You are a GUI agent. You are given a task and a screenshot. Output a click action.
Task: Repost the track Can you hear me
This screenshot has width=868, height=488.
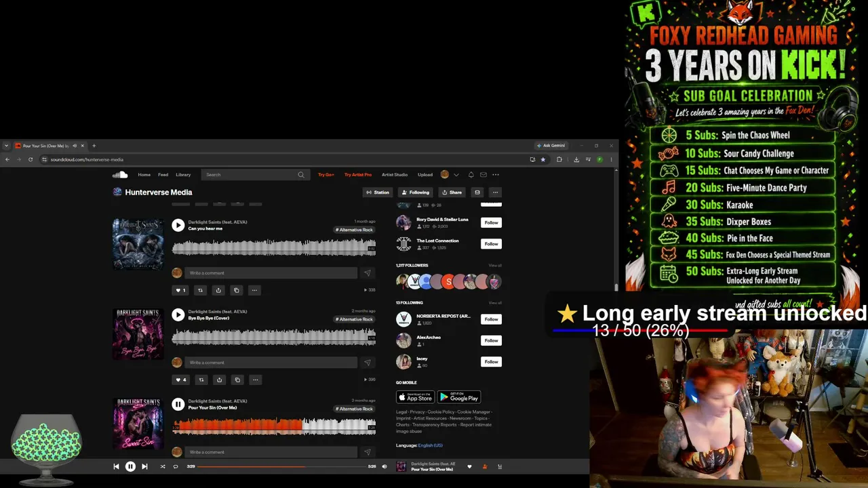pyautogui.click(x=200, y=290)
